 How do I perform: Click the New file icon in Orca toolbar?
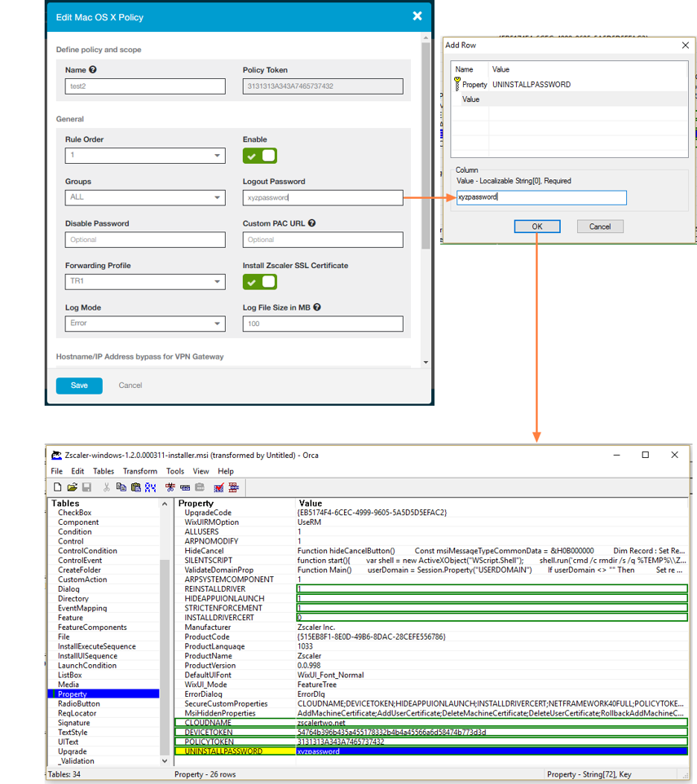[x=57, y=487]
